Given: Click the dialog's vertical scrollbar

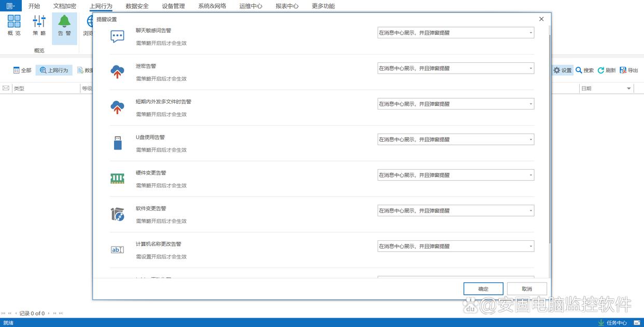Looking at the screenshot, I should click(549, 140).
